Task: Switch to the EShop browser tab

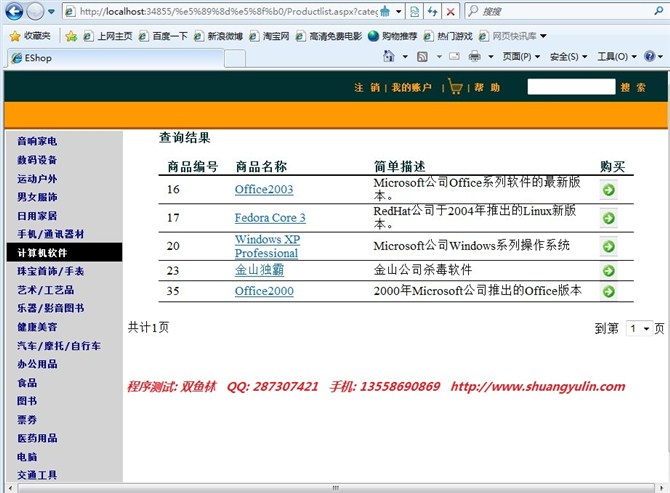Action: tap(40, 58)
